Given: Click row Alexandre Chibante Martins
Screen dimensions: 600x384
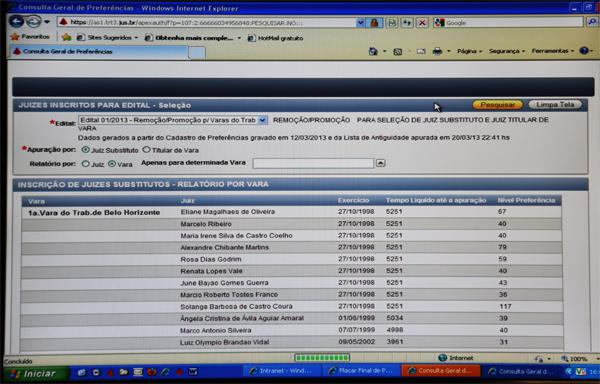Looking at the screenshot, I should coord(292,247).
